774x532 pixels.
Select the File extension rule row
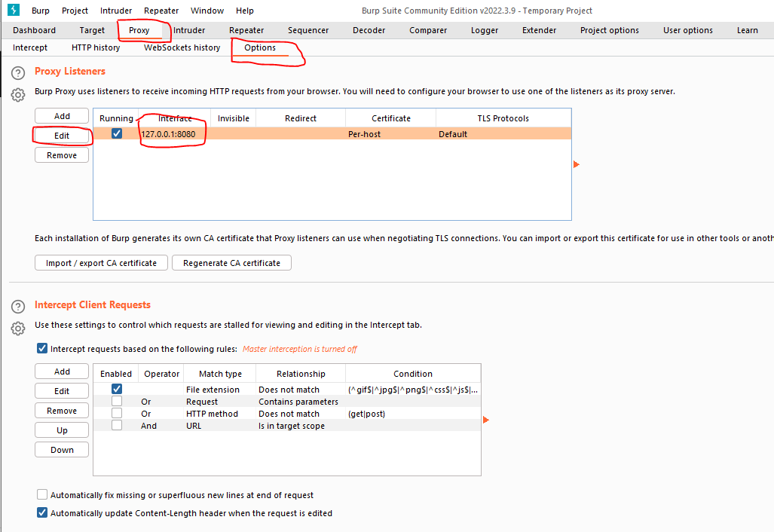click(x=213, y=390)
